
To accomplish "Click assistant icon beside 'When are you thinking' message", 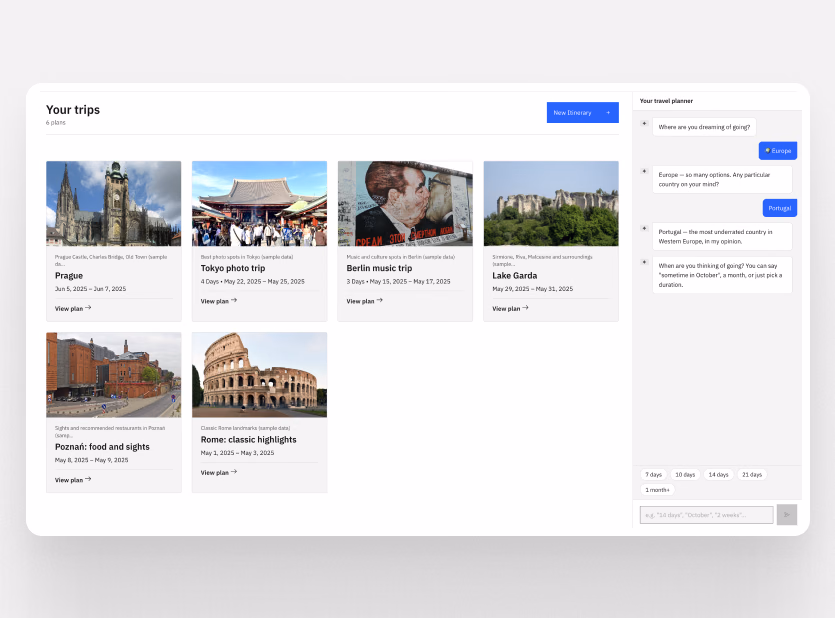I will point(644,262).
